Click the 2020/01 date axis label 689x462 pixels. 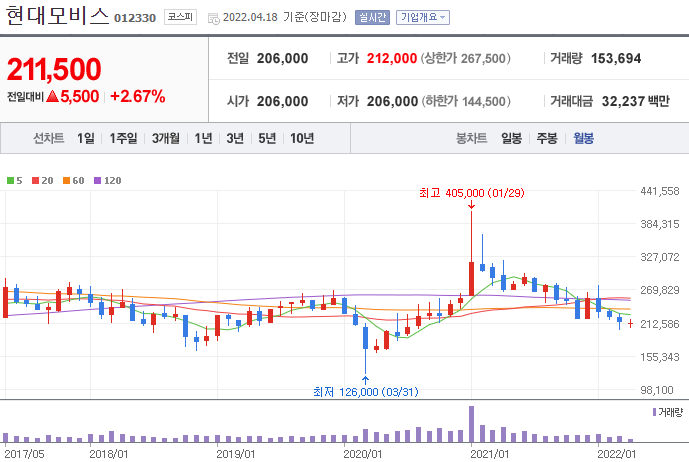[363, 454]
